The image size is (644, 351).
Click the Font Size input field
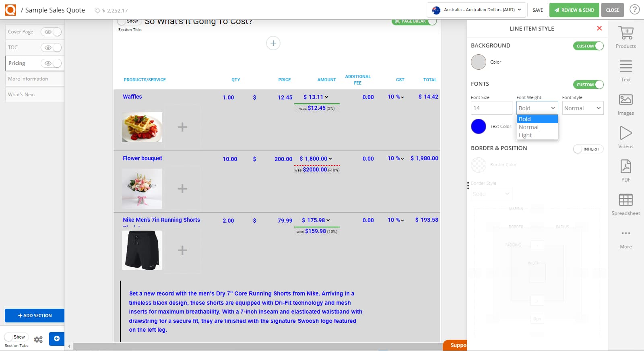(x=491, y=108)
